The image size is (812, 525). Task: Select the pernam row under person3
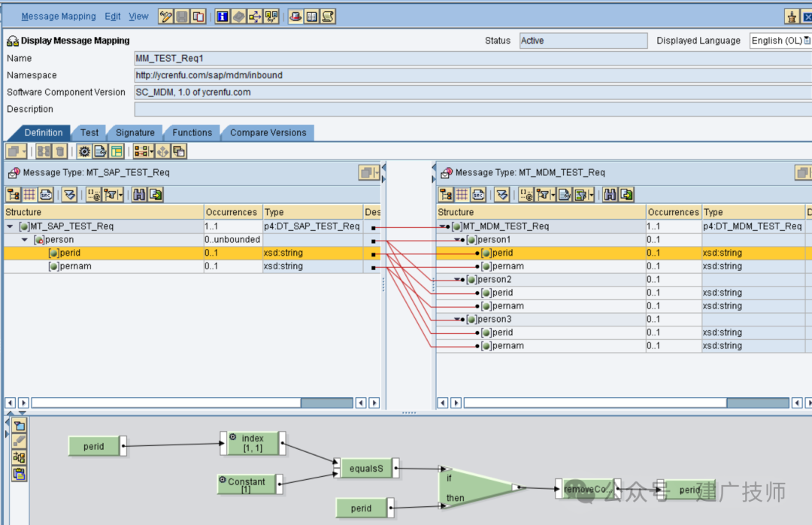(622, 346)
